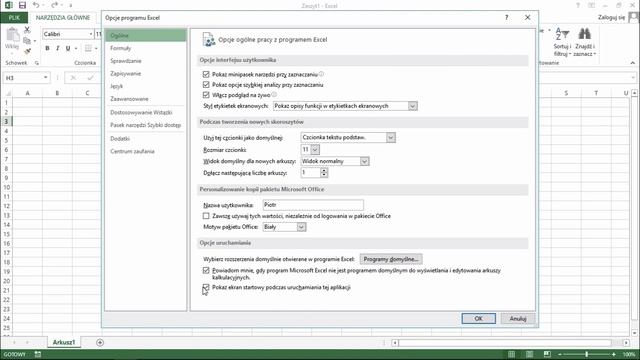Open the Name Box dropdown arrow

pos(45,78)
